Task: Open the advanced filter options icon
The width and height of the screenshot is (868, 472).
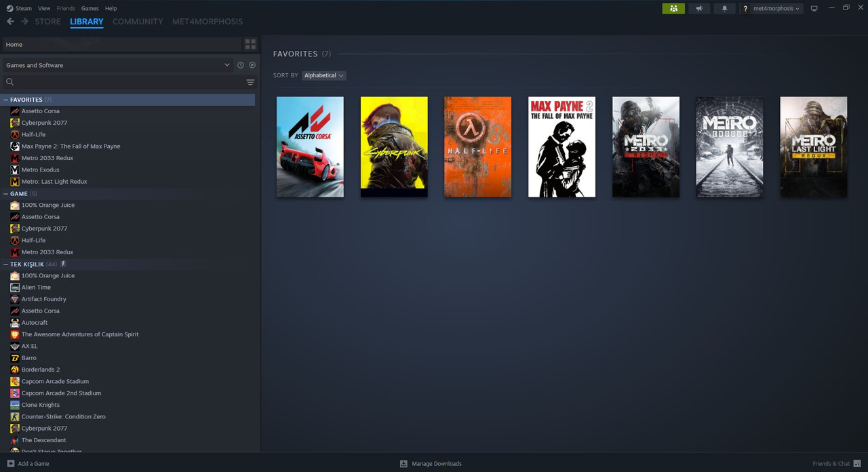Action: pos(250,82)
